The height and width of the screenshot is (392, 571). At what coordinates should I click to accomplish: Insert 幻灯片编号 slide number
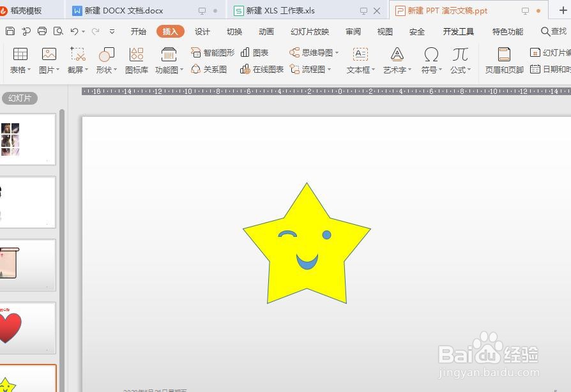(551, 53)
